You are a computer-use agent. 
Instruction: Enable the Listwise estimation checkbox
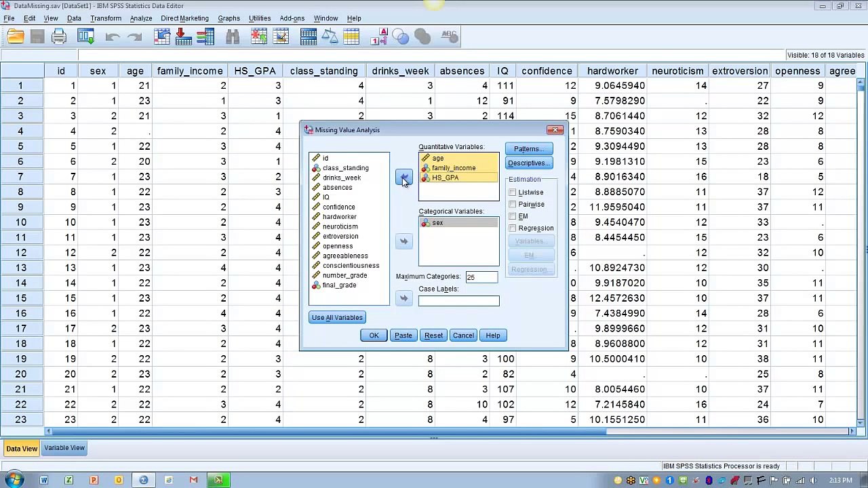click(x=513, y=192)
